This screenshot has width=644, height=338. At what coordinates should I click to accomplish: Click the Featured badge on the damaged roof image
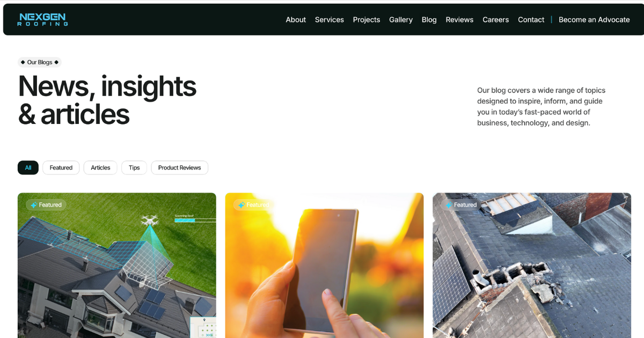pos(461,205)
